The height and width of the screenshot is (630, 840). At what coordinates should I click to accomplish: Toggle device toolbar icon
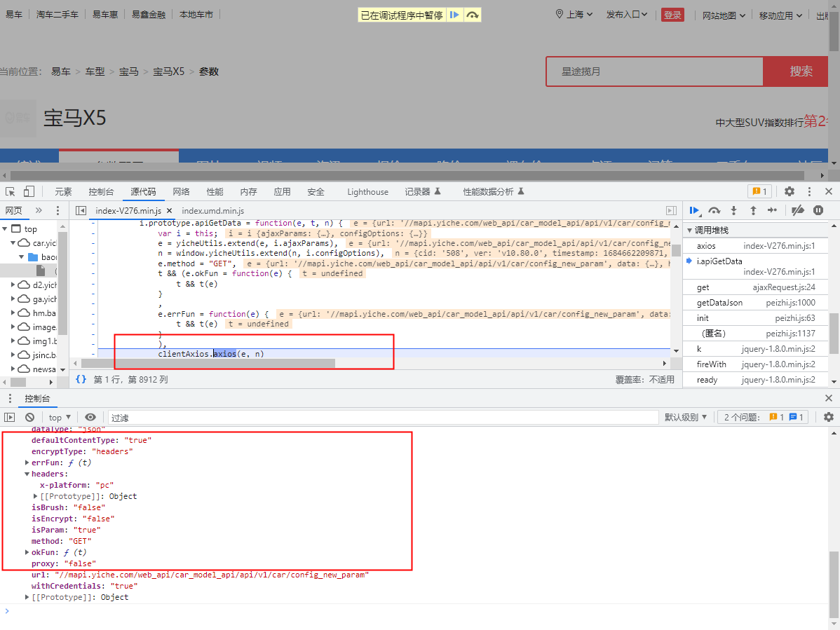coord(29,191)
